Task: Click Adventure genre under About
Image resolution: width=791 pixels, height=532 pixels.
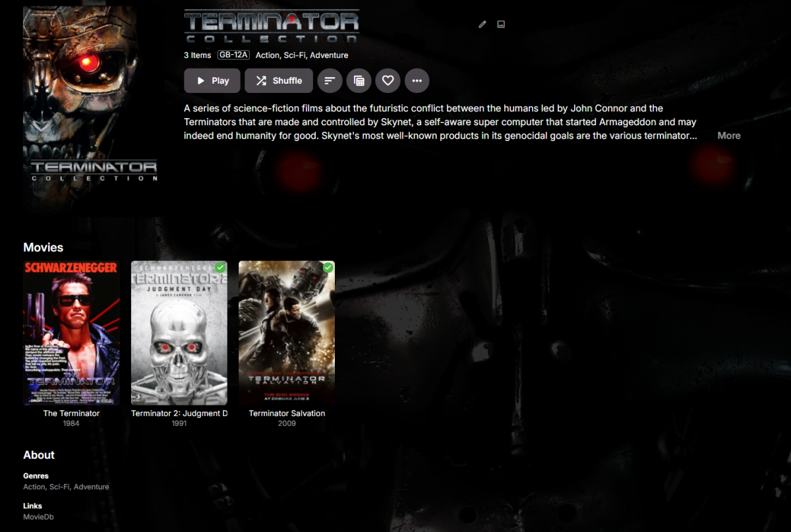Action: click(x=92, y=487)
